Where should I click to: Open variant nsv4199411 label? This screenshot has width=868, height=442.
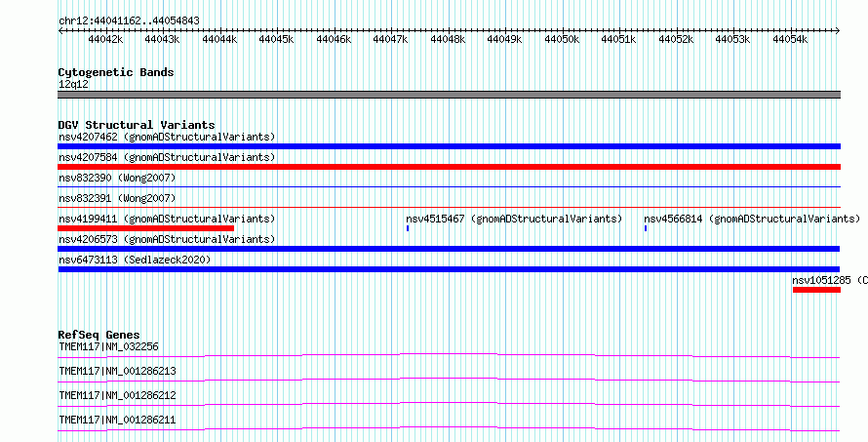point(167,219)
